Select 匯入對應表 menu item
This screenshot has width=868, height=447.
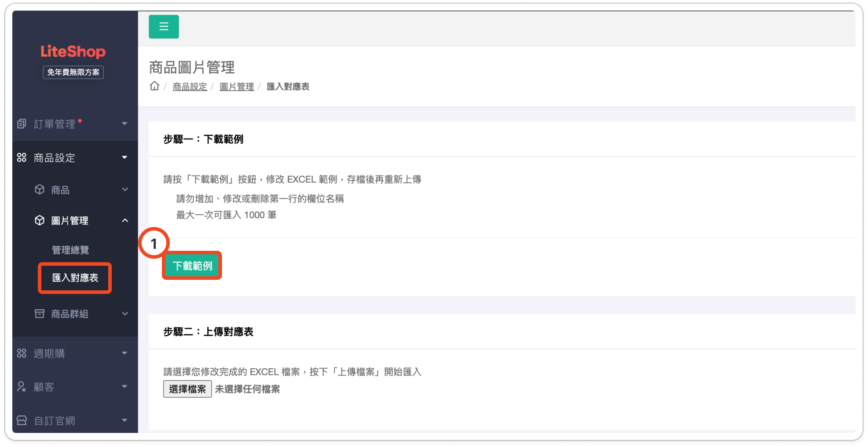coord(75,278)
